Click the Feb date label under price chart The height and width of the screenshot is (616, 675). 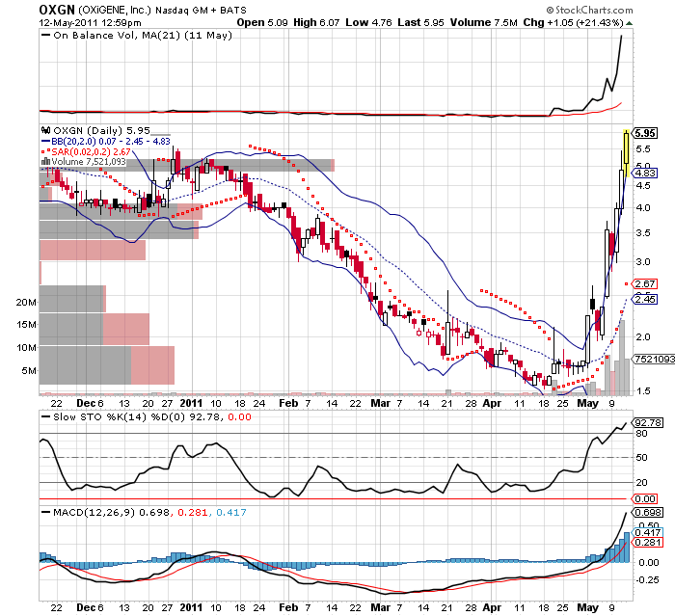288,403
